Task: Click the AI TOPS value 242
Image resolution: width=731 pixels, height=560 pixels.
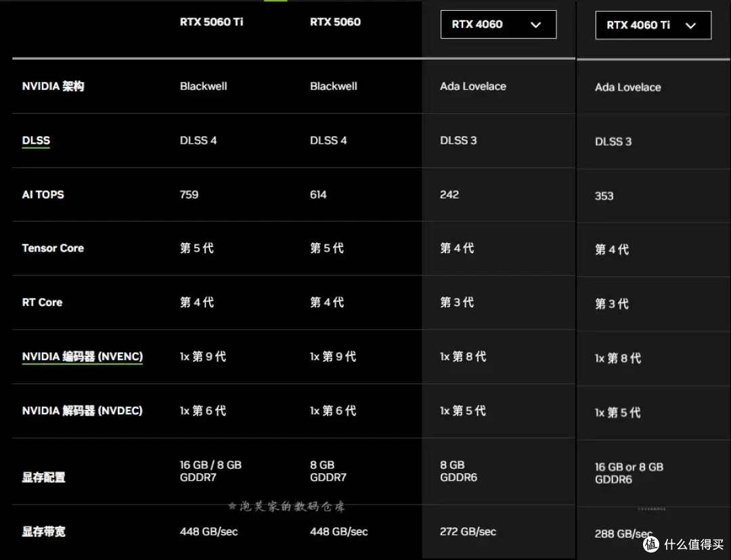Action: [449, 194]
